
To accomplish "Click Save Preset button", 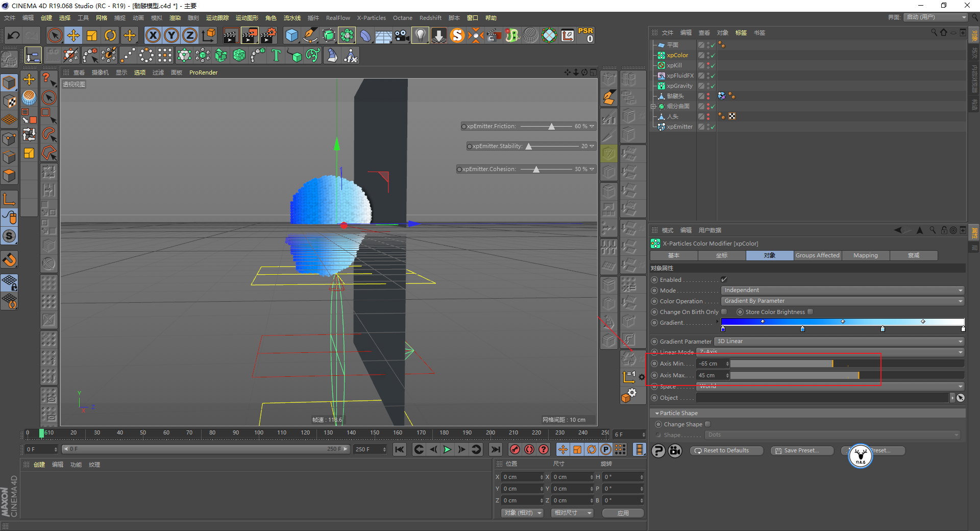I will pyautogui.click(x=802, y=451).
